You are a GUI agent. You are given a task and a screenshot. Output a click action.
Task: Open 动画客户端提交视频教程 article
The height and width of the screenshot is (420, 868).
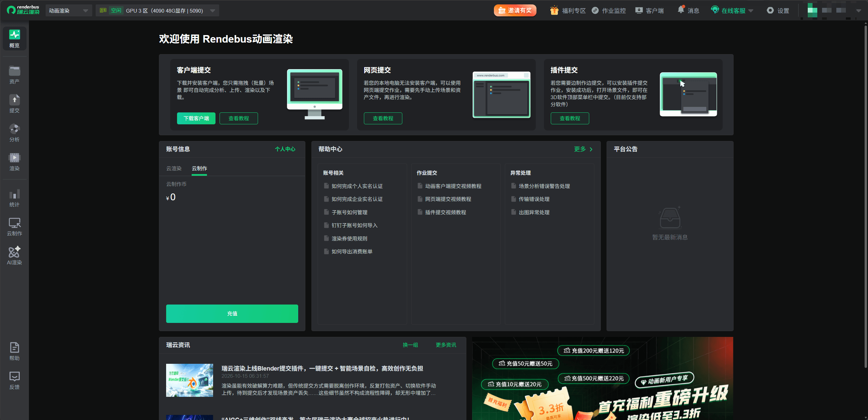pos(453,186)
